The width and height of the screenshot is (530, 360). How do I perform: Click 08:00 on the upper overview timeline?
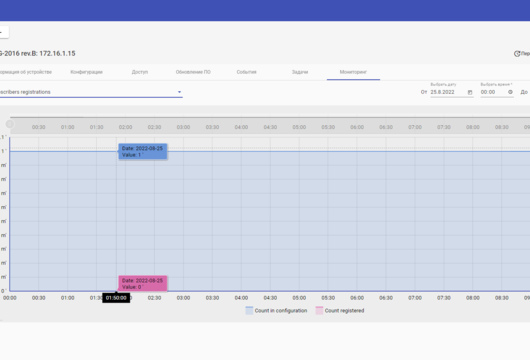point(473,127)
